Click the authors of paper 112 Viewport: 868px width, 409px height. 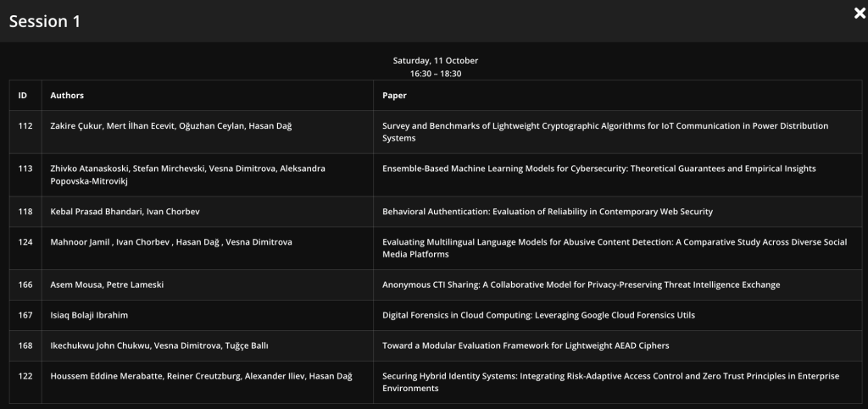171,126
